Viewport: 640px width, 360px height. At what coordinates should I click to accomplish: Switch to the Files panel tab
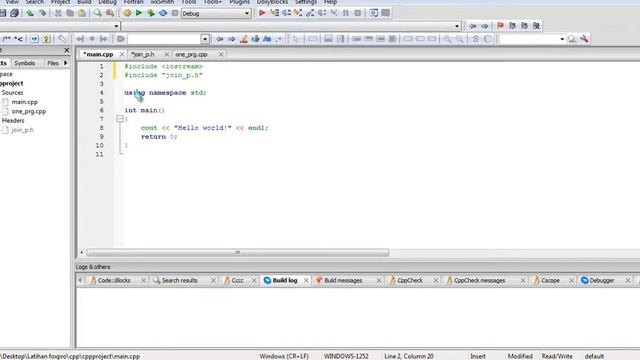click(53, 63)
